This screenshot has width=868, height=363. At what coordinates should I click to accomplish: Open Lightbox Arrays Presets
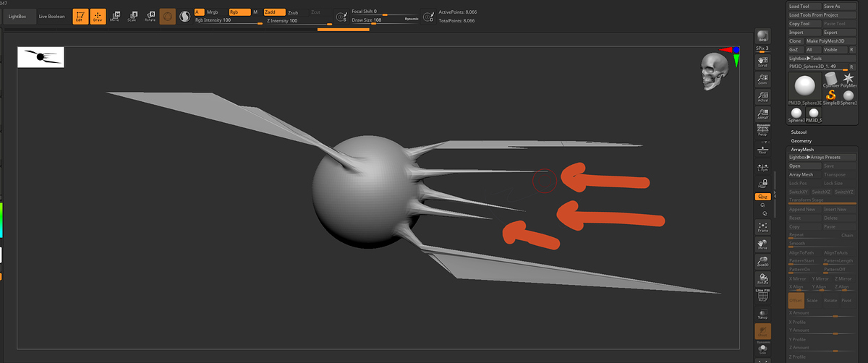click(822, 157)
